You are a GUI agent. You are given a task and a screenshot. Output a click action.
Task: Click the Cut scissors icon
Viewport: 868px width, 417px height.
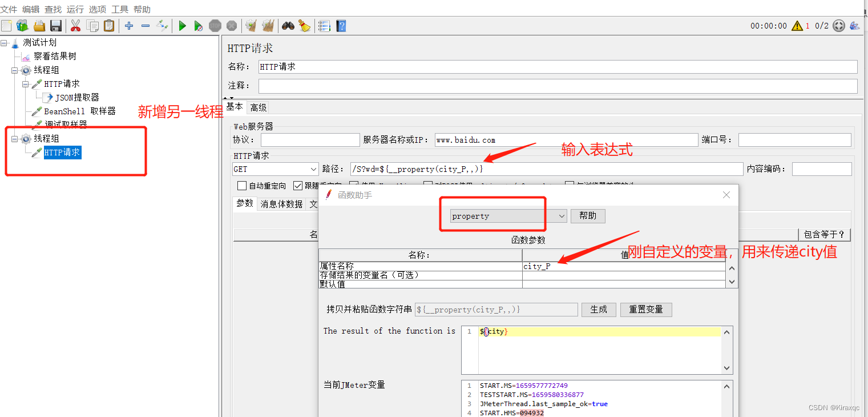(75, 26)
